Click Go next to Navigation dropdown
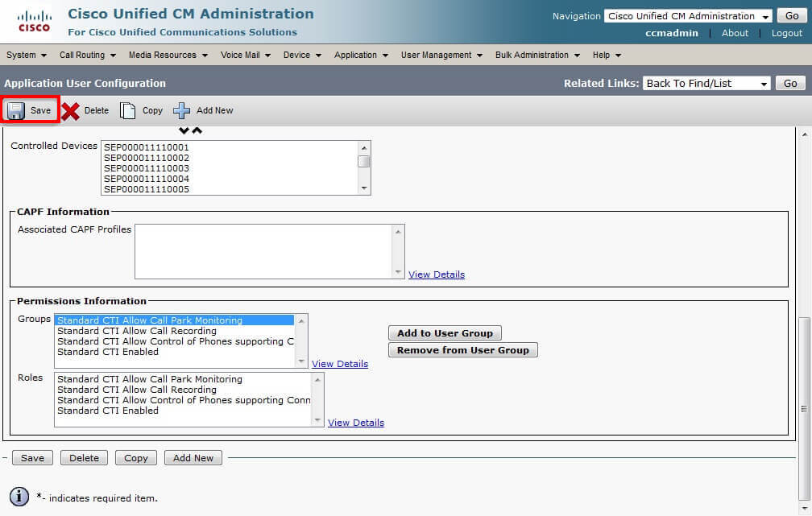The width and height of the screenshot is (812, 516). point(792,15)
